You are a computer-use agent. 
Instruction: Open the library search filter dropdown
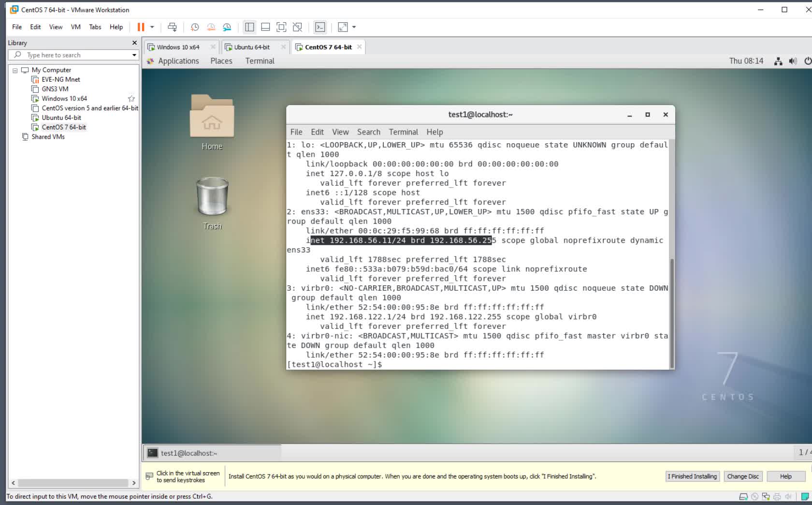(x=134, y=55)
